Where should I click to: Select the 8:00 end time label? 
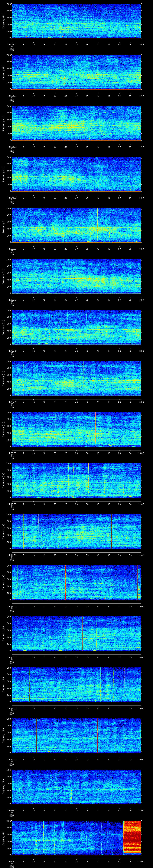tap(141, 351)
